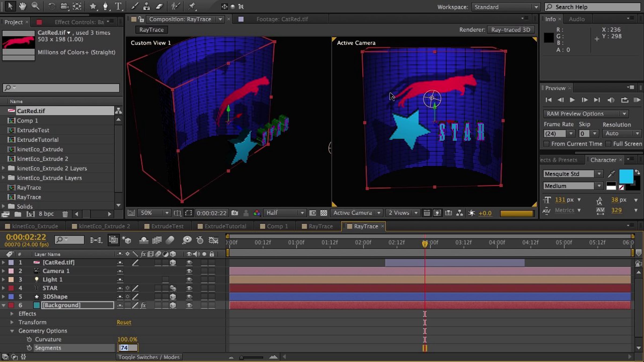
Task: Select the Eraser tool
Action: (x=159, y=6)
